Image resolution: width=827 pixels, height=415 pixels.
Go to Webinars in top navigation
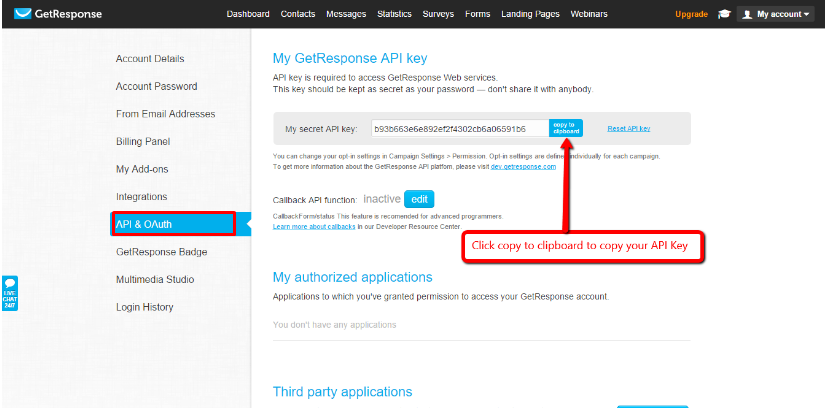(x=589, y=14)
